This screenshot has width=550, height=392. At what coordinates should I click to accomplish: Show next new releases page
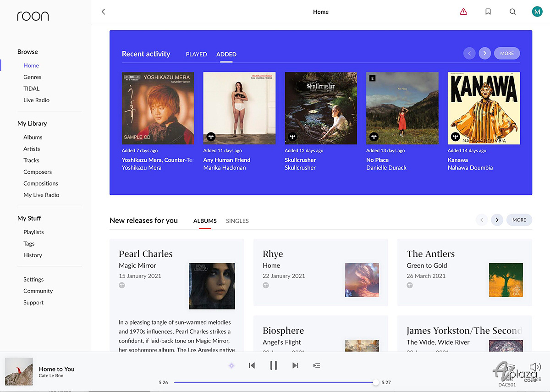[497, 220]
